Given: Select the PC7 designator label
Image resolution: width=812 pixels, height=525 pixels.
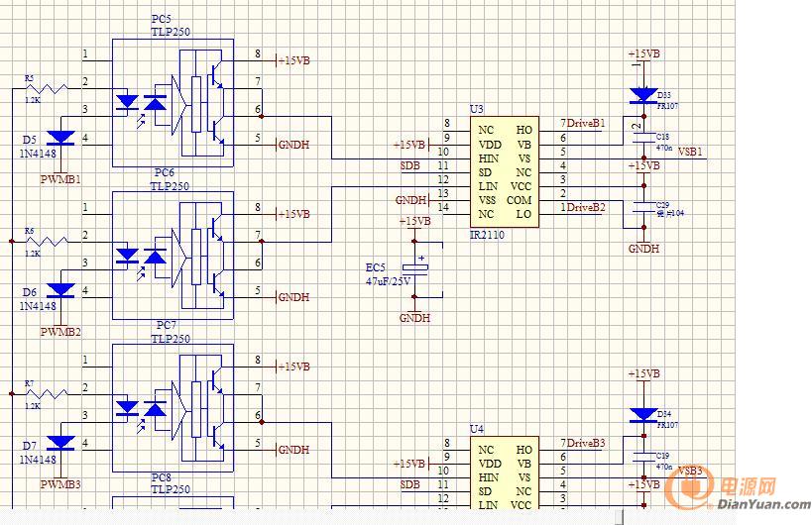Looking at the screenshot, I should point(167,325).
